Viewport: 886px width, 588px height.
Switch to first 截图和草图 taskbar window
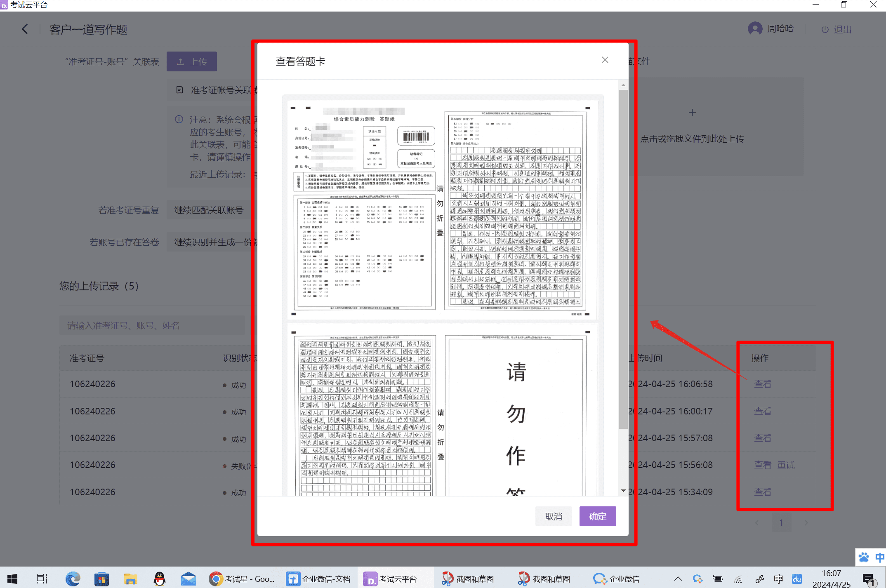(468, 579)
